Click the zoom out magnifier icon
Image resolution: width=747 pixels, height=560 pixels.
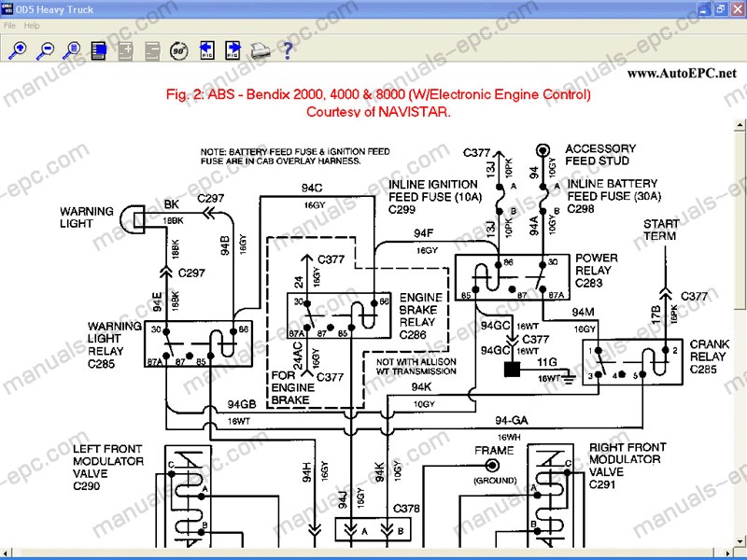pyautogui.click(x=45, y=50)
